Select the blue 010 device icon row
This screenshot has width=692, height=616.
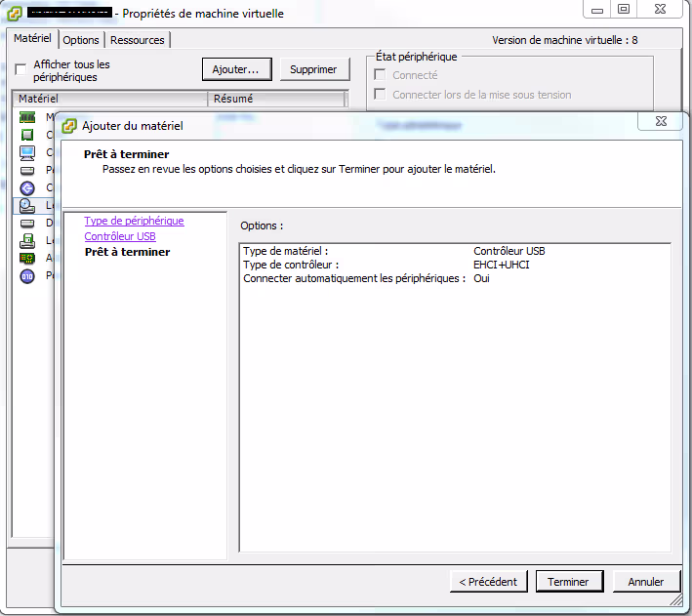tap(27, 275)
